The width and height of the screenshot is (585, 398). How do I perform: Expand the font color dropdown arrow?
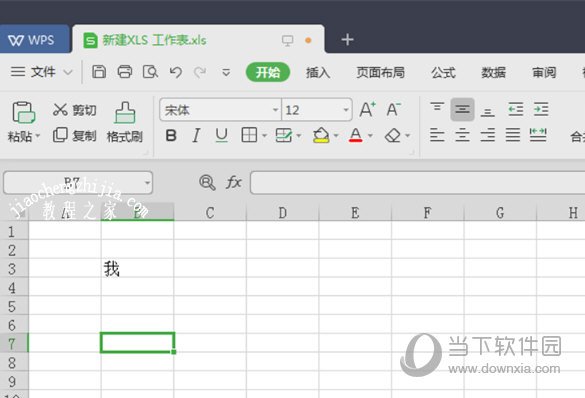pos(370,136)
